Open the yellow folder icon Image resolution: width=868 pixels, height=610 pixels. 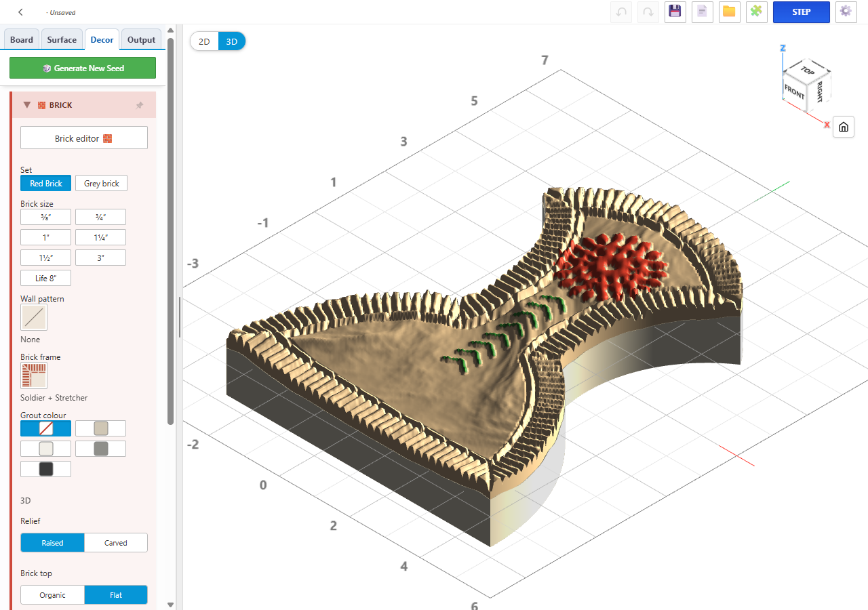(730, 12)
